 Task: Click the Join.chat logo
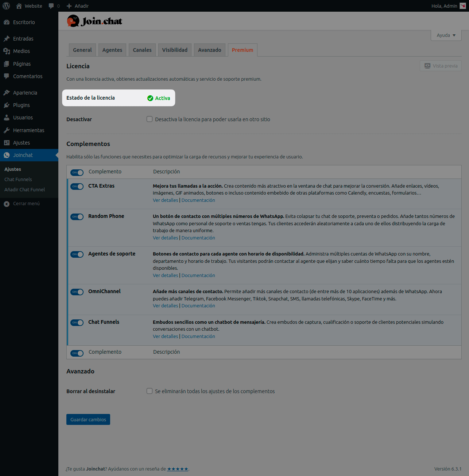(x=94, y=21)
